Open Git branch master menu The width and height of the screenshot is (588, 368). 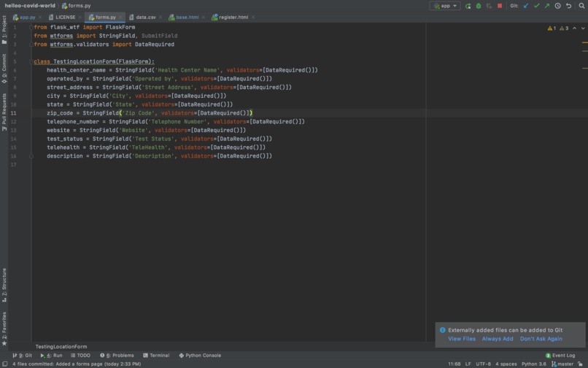click(x=562, y=364)
